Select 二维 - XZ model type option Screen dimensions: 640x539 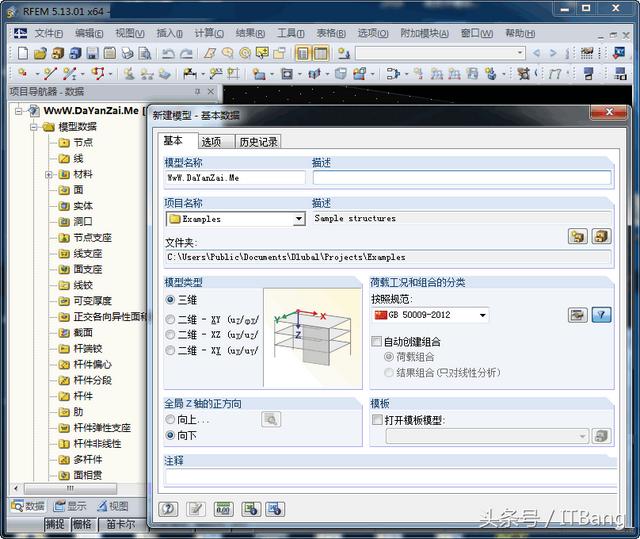point(170,335)
